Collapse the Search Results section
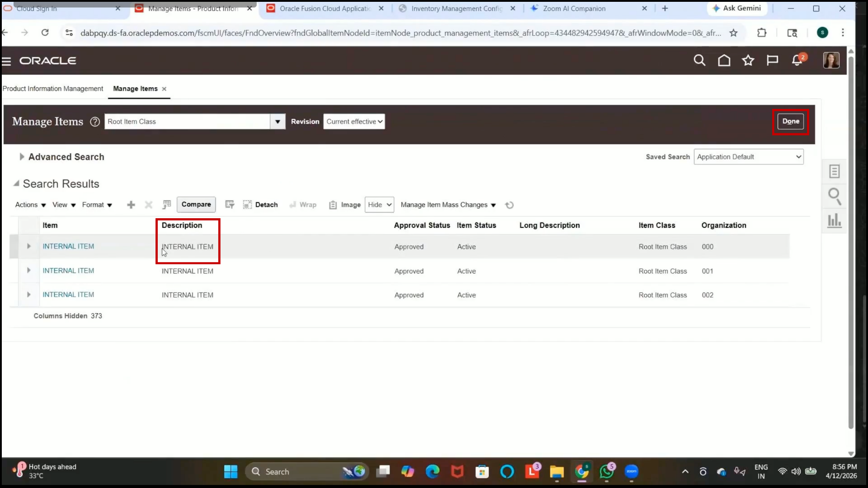The image size is (868, 488). coord(16,183)
